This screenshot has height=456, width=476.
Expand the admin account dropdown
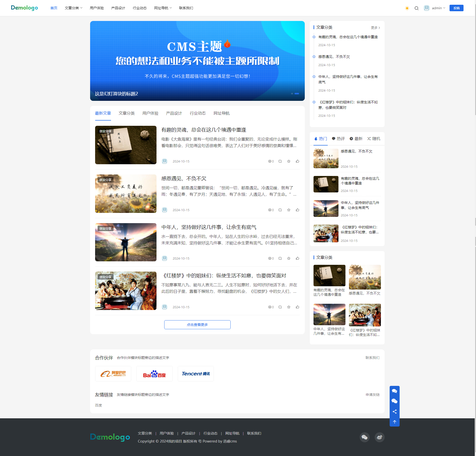point(438,8)
